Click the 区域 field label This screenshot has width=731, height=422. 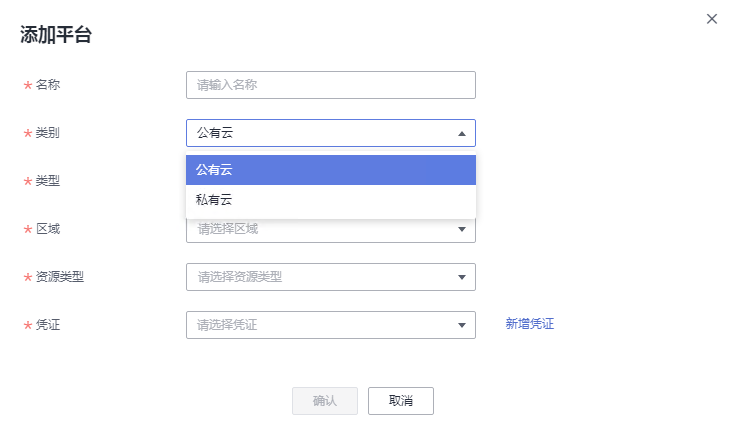click(48, 229)
